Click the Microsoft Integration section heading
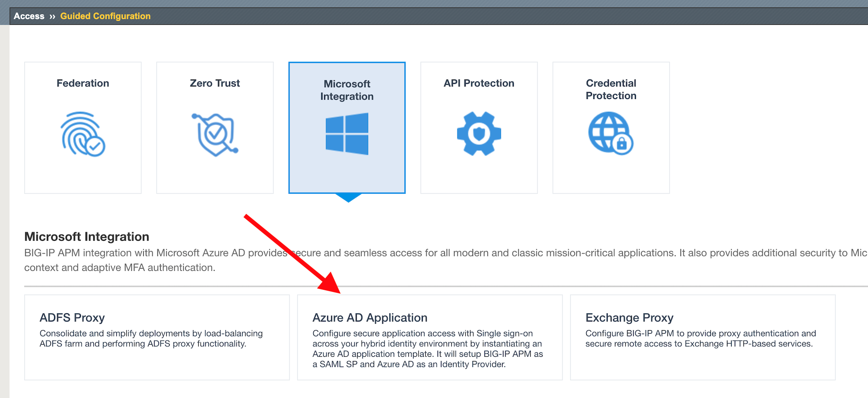Viewport: 868px width, 398px height. coord(87,236)
